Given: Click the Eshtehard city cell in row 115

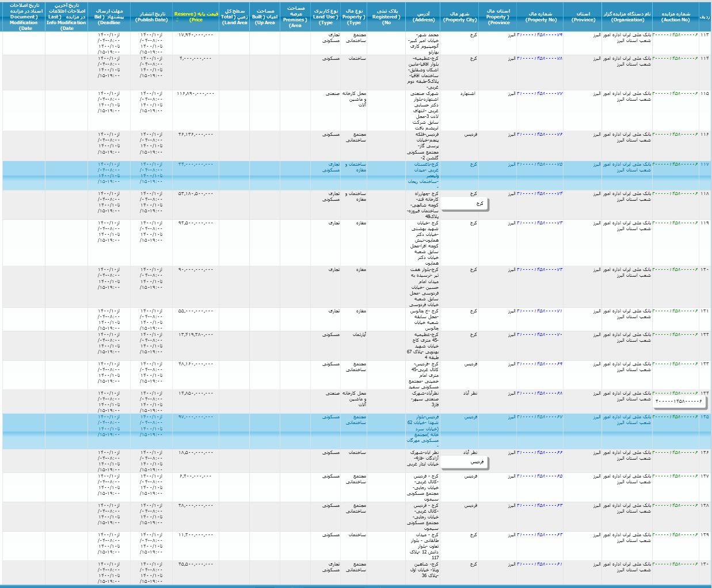Looking at the screenshot, I should pos(467,94).
